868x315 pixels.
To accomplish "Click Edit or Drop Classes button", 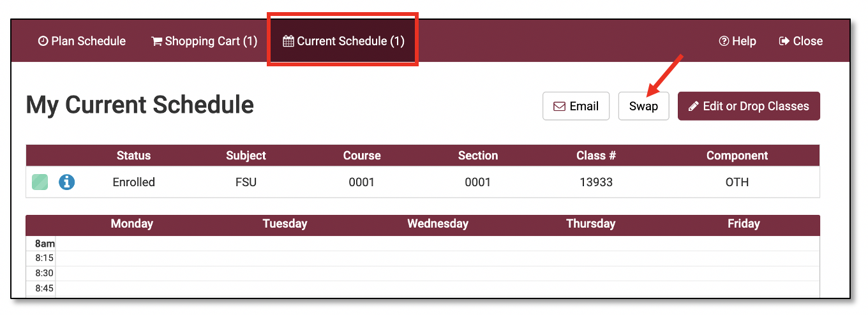I will 749,106.
